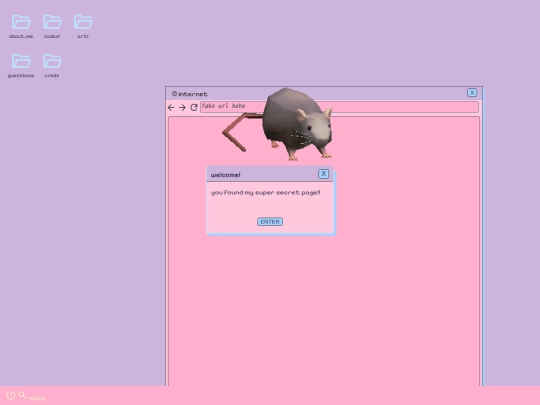
Task: Close the internet window
Action: [x=472, y=93]
